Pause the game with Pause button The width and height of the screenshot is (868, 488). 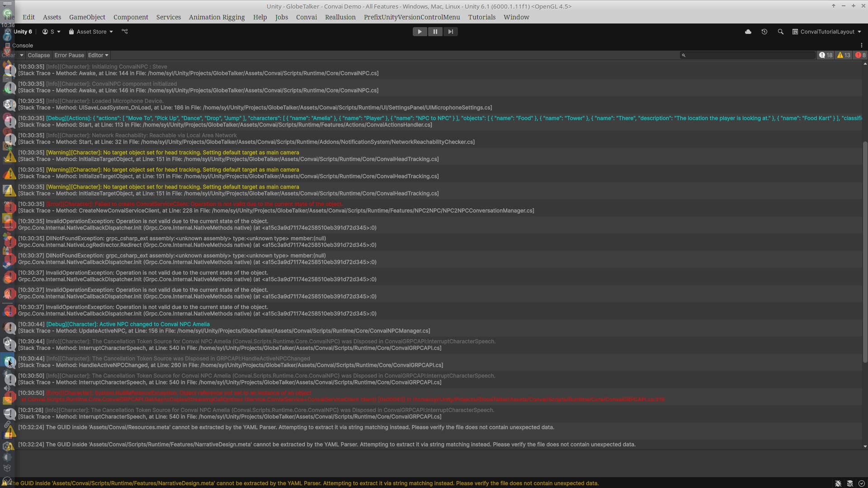point(435,32)
